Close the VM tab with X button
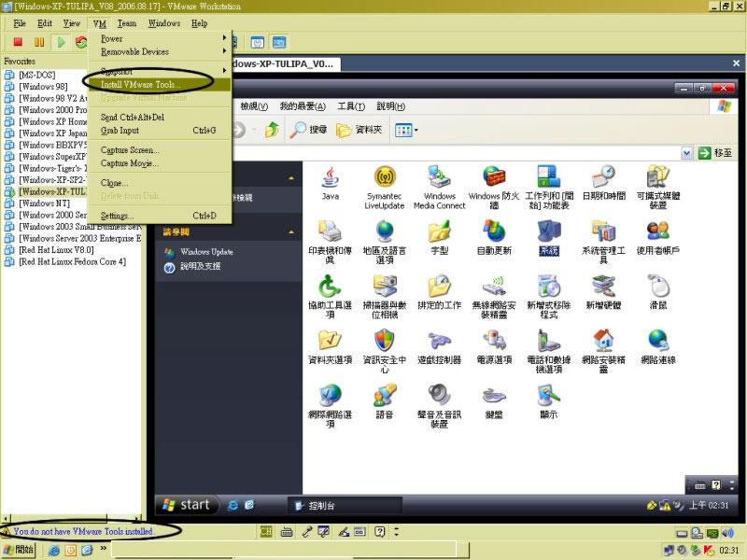Screen dimensions: 747x560 [736, 63]
